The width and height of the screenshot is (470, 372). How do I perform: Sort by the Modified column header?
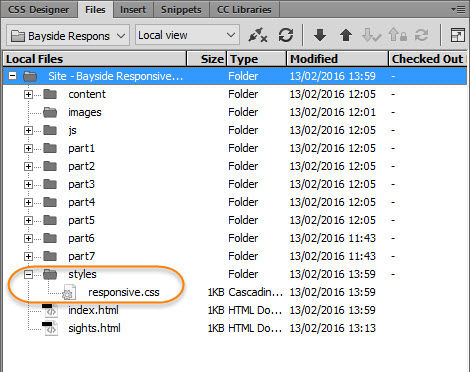pyautogui.click(x=337, y=59)
